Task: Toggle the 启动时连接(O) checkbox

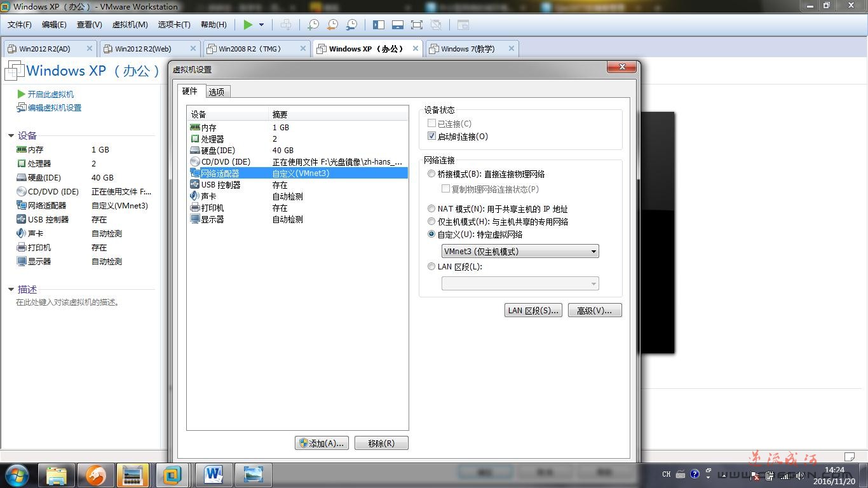Action: click(x=432, y=137)
